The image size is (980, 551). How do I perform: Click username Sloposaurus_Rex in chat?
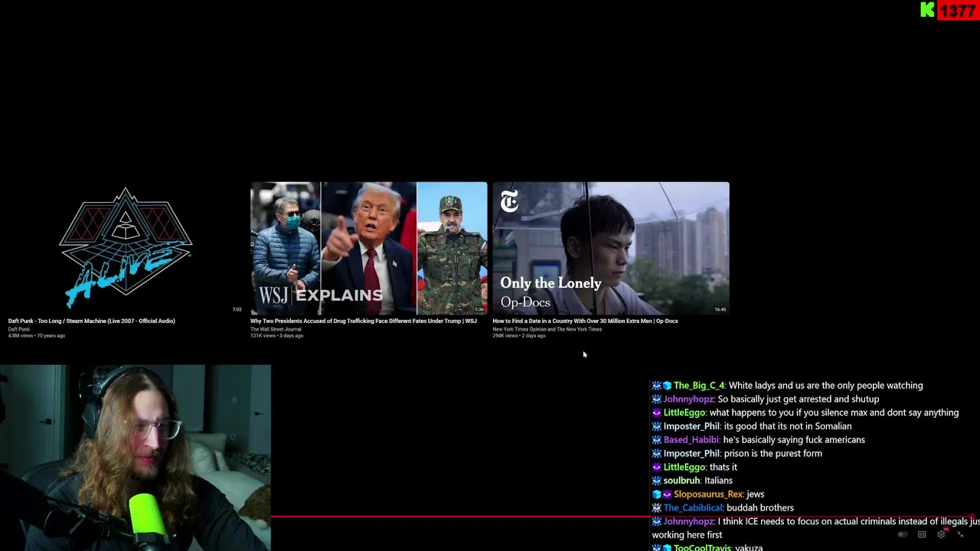708,494
